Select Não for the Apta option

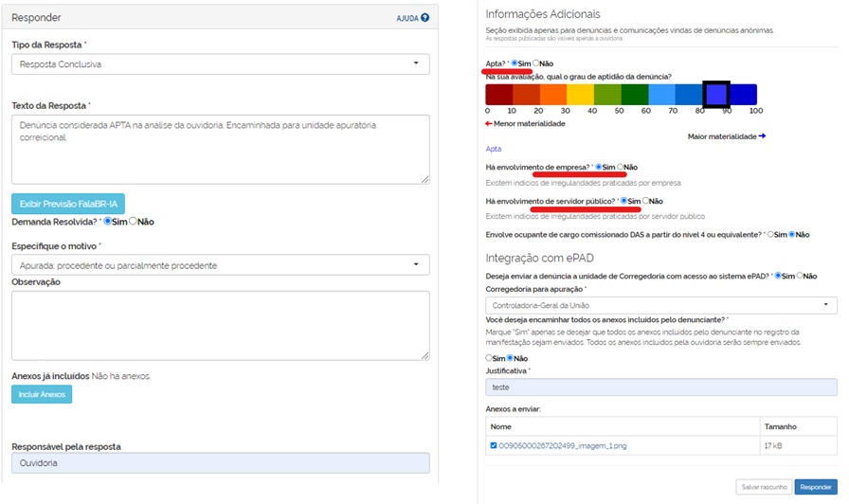[x=536, y=63]
